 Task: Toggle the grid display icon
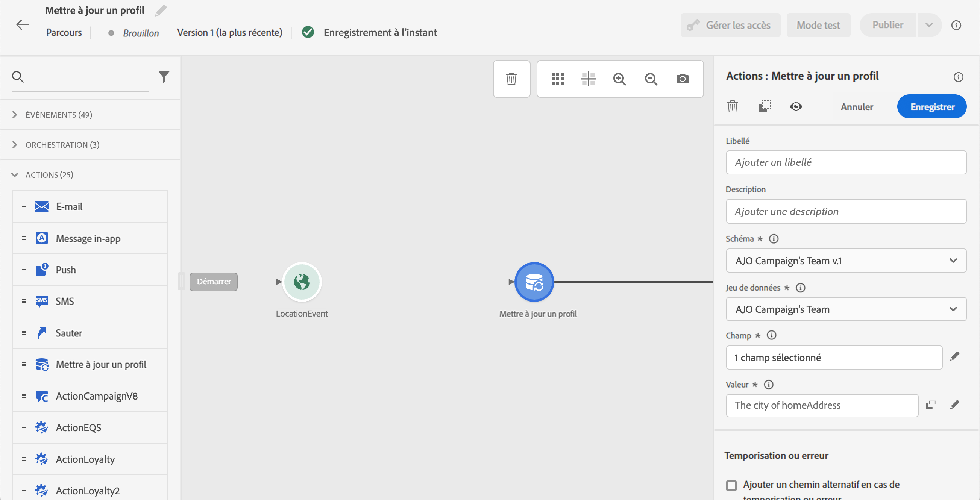[x=557, y=79]
